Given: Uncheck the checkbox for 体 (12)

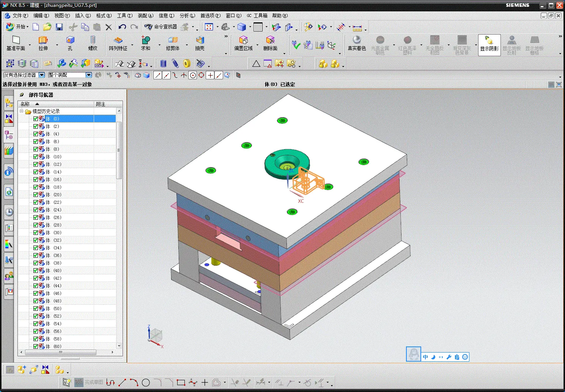Looking at the screenshot, I should pos(36,164).
